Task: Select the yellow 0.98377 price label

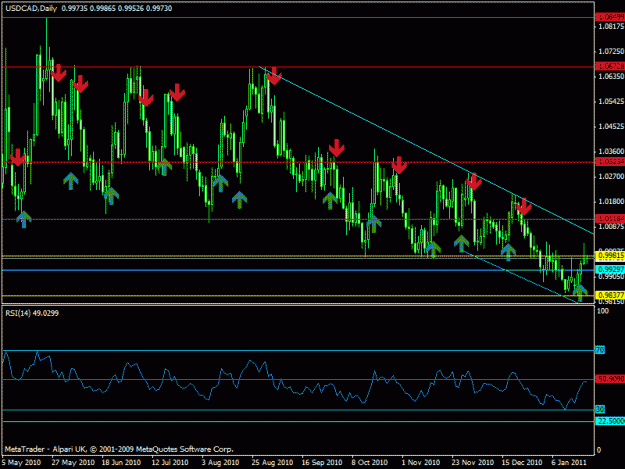Action: pyautogui.click(x=610, y=295)
